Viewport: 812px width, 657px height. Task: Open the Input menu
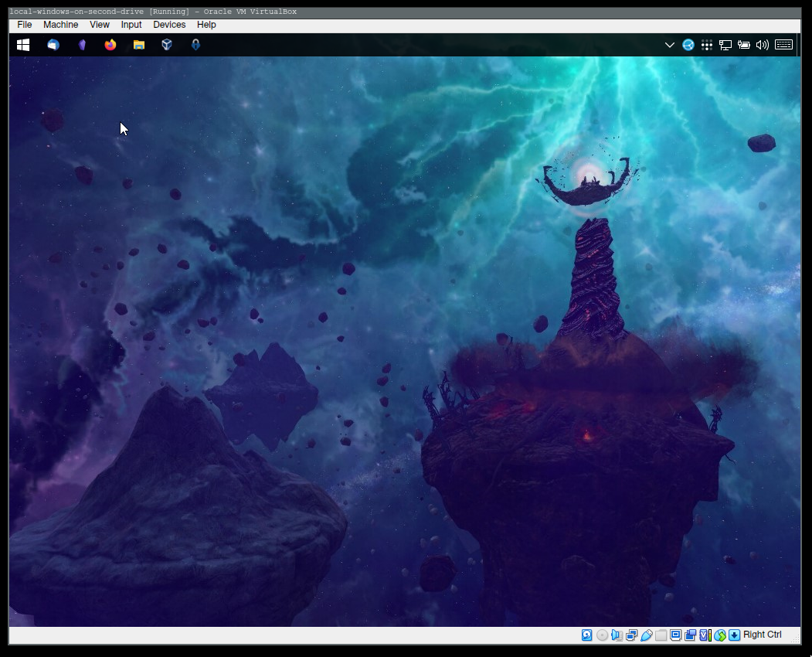click(x=131, y=25)
